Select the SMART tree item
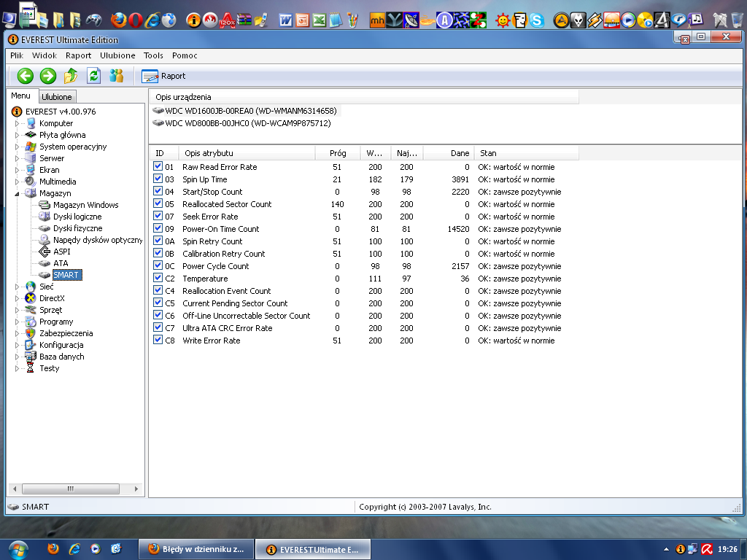747x560 pixels. [x=67, y=275]
